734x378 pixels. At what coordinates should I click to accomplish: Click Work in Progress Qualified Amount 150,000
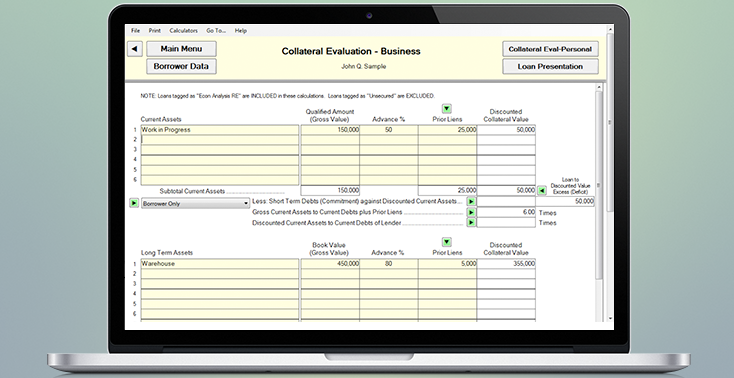pos(330,130)
